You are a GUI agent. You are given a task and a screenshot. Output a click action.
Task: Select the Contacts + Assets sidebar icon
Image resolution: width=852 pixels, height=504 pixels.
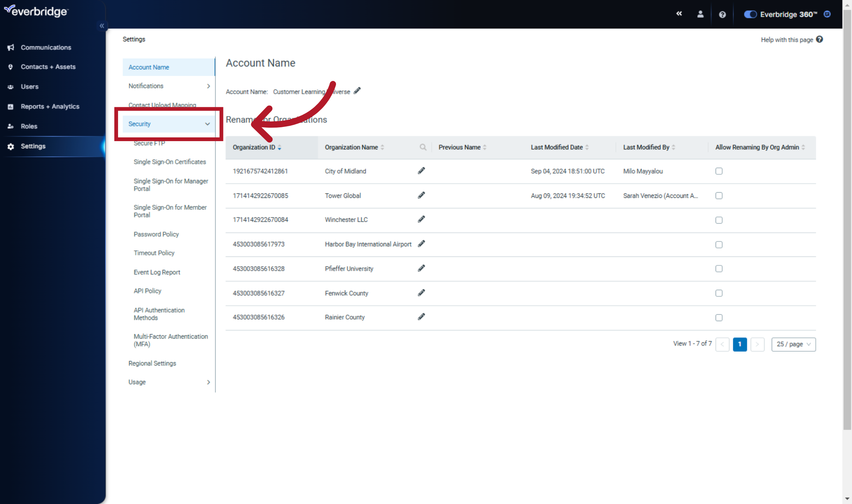10,66
